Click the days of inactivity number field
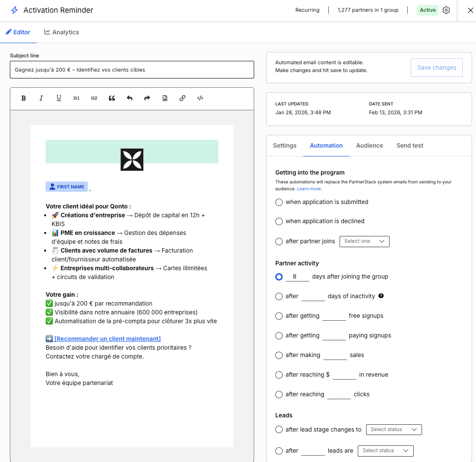Viewport: 476px width, 462px height. click(x=313, y=296)
